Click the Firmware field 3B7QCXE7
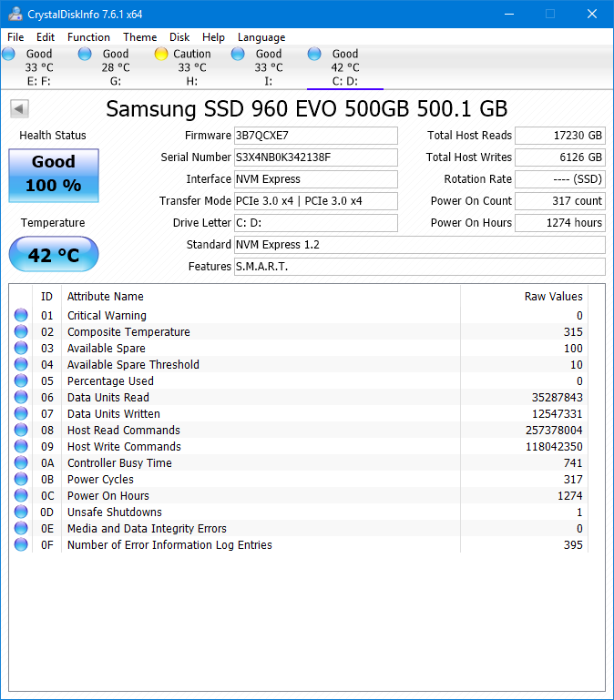614x700 pixels. tap(316, 136)
